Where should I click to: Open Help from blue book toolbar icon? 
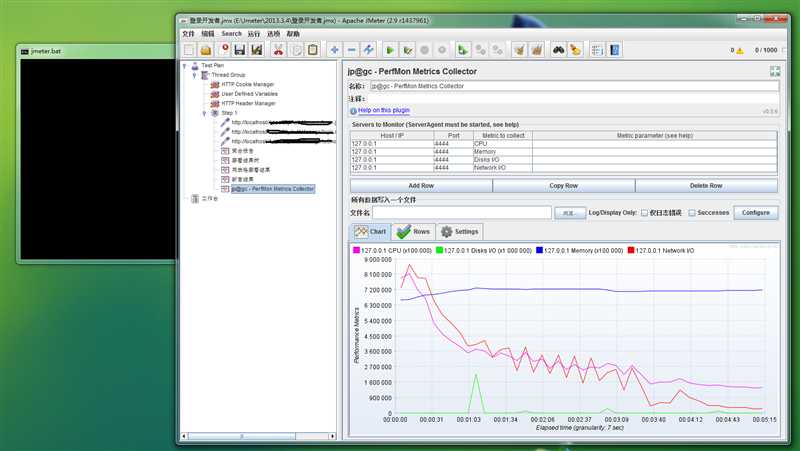click(x=615, y=50)
